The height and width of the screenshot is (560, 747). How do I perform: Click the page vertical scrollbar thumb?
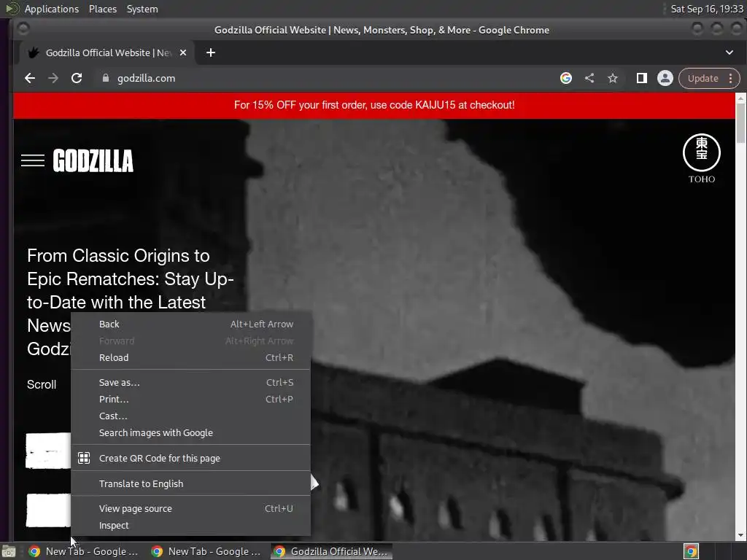click(x=741, y=122)
